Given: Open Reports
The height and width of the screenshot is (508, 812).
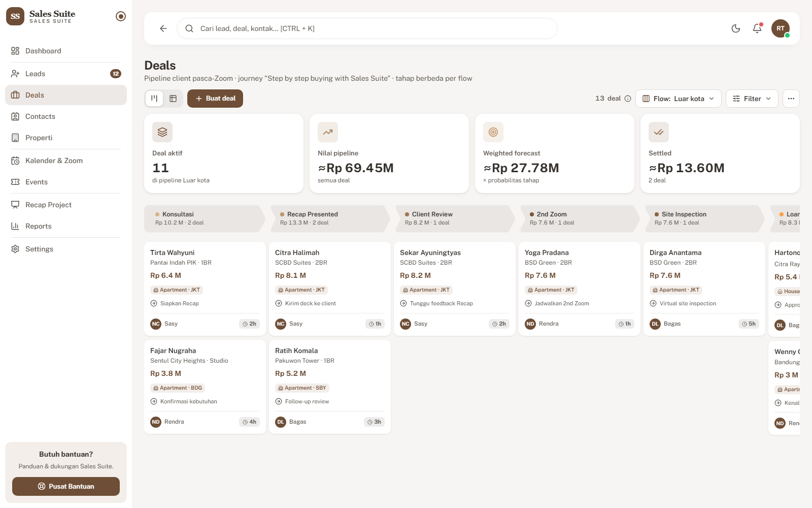Looking at the screenshot, I should point(66,226).
